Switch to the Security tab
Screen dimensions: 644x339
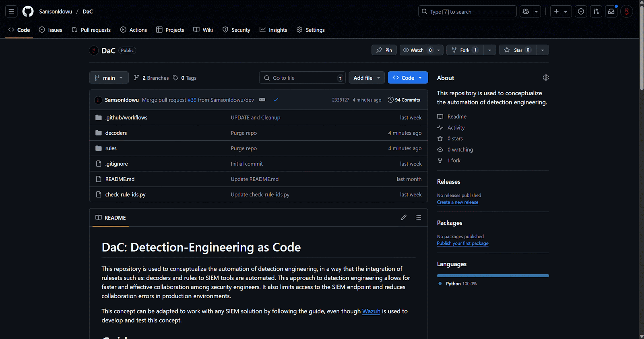point(236,30)
